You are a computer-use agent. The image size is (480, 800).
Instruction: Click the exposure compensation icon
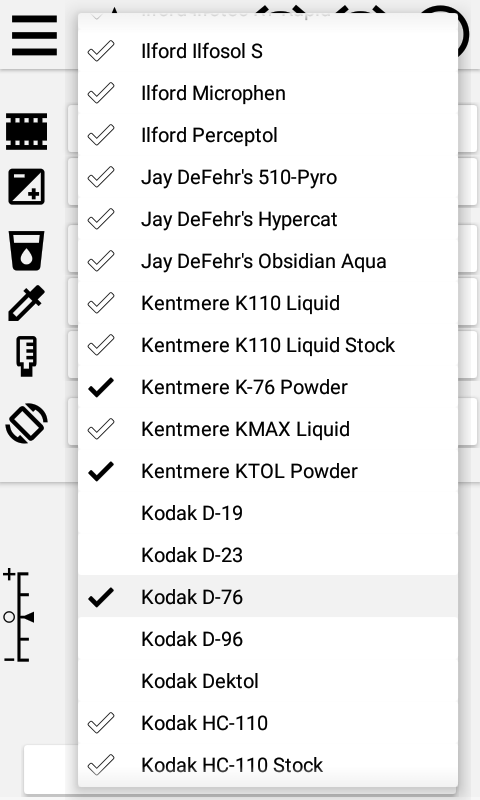(27, 187)
